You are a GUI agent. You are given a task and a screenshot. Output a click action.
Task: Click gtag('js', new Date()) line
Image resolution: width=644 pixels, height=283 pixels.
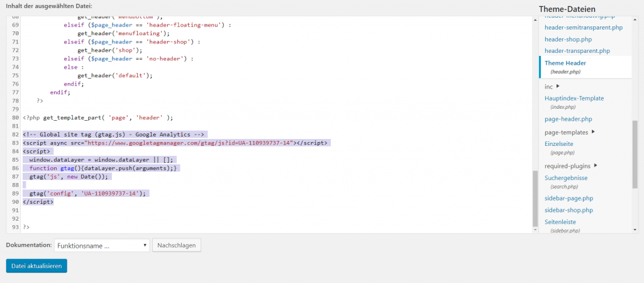(x=68, y=177)
